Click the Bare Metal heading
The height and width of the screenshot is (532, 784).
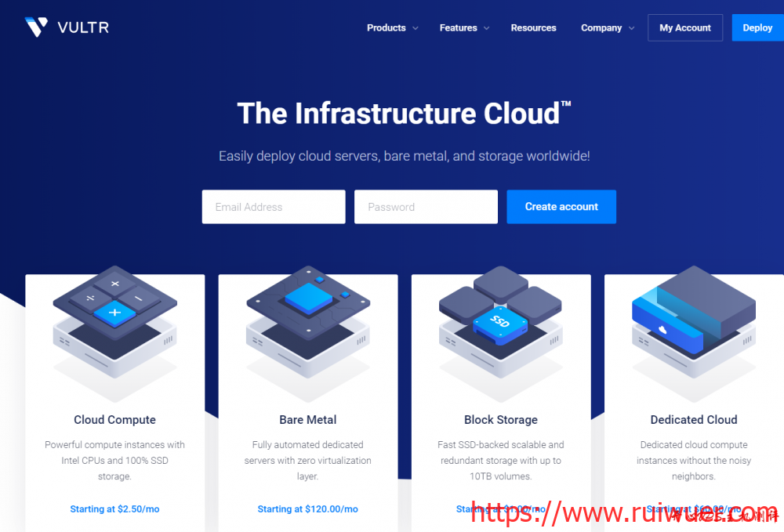(x=307, y=420)
